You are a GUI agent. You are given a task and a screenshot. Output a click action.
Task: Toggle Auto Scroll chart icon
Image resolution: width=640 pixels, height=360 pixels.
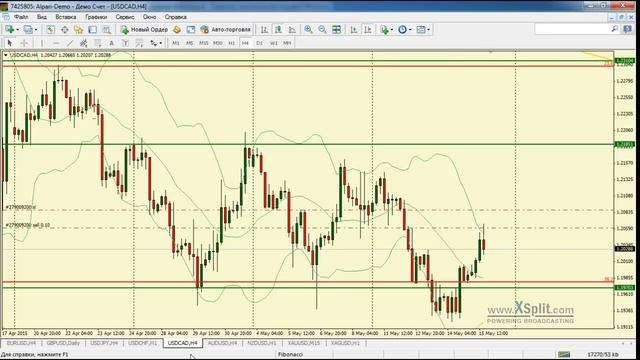353,29
